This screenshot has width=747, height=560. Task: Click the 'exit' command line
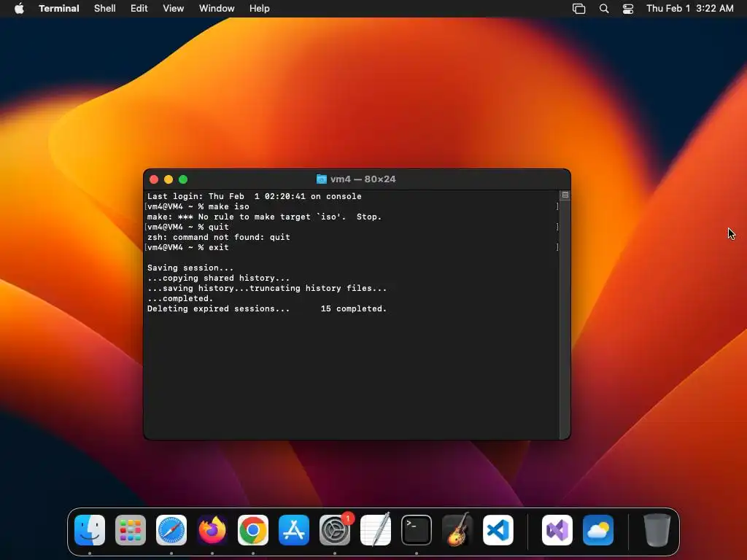point(187,248)
